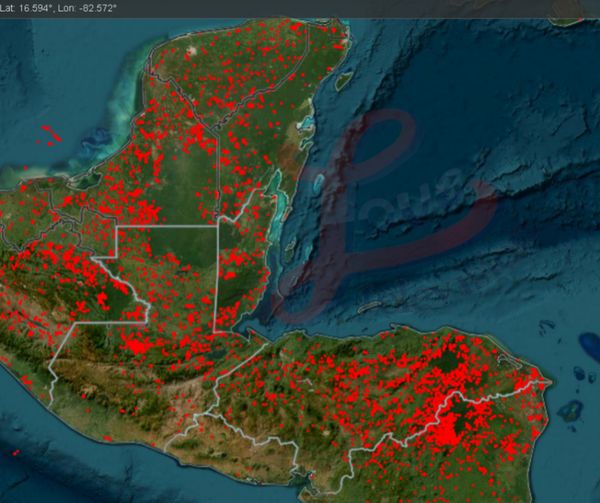Click the atoll off the Belize coast
Image resolution: width=600 pixels, height=503 pixels.
tap(320, 184)
